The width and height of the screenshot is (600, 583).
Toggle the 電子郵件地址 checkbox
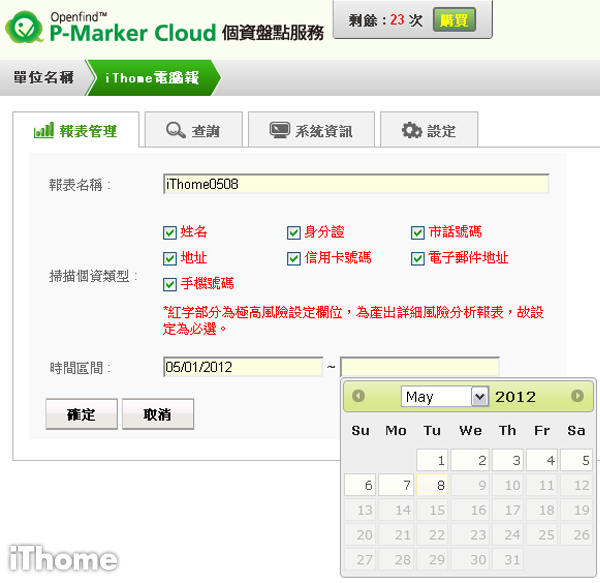(418, 259)
